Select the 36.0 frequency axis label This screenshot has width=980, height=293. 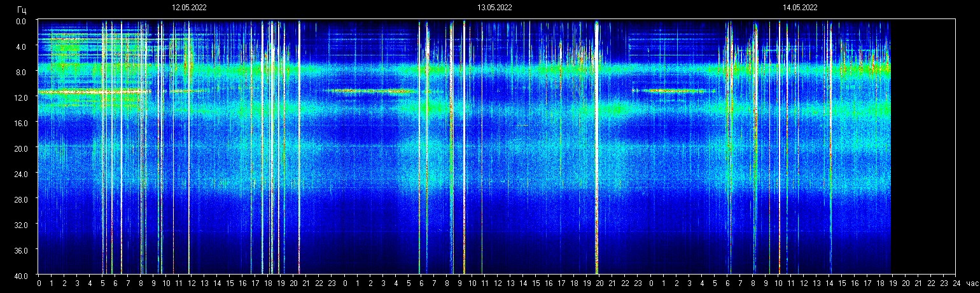[21, 250]
